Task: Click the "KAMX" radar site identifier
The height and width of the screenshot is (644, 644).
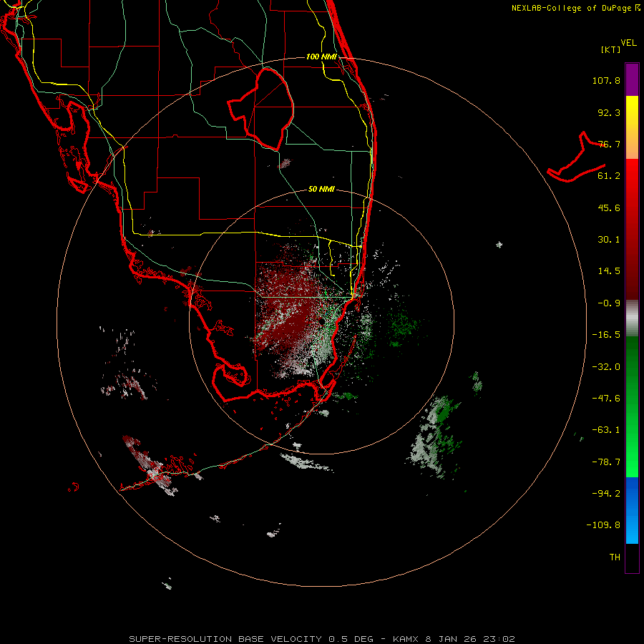Action: pos(406,639)
